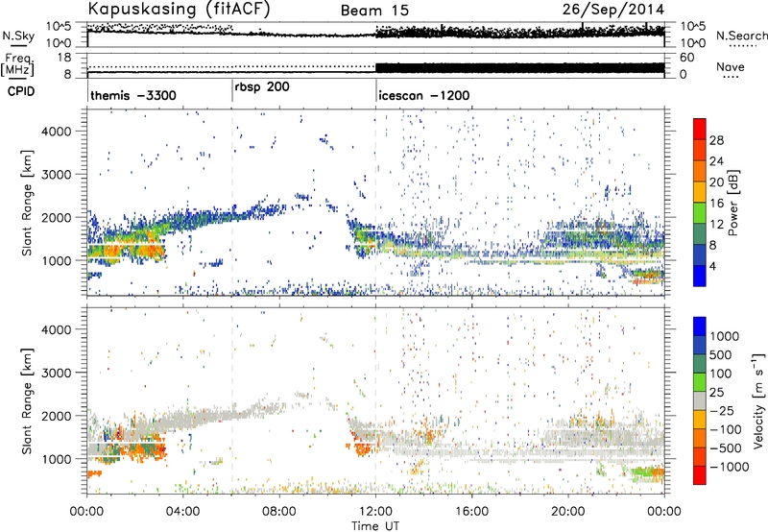
Task: Select the themis -3300 CPID label
Action: [x=133, y=95]
